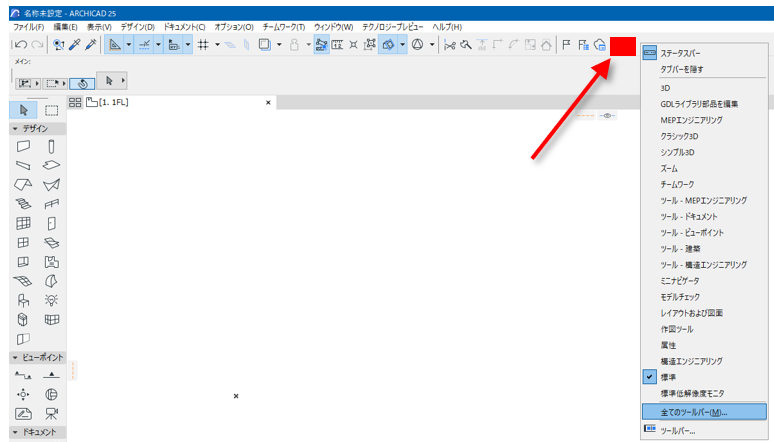Select the Object chair tool
The image size is (774, 442).
pyautogui.click(x=23, y=300)
